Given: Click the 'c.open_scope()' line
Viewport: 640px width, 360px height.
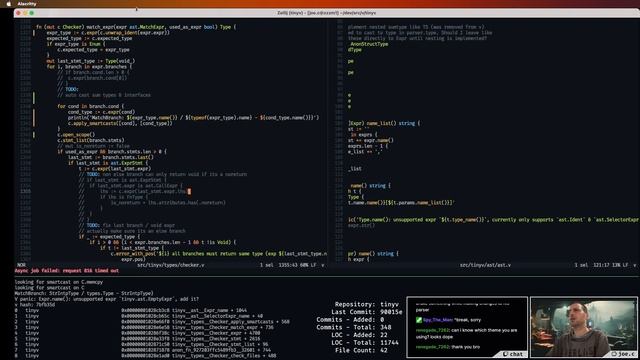Looking at the screenshot, I should [76, 135].
